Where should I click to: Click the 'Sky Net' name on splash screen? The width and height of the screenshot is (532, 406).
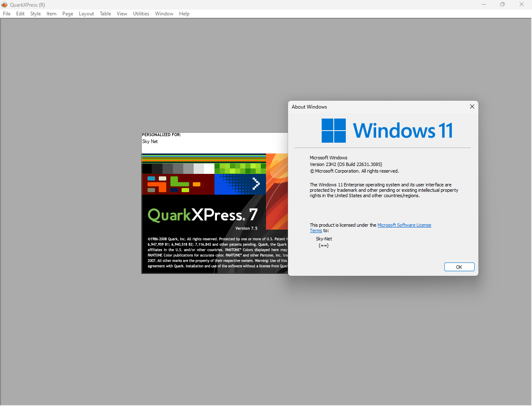[x=150, y=141]
